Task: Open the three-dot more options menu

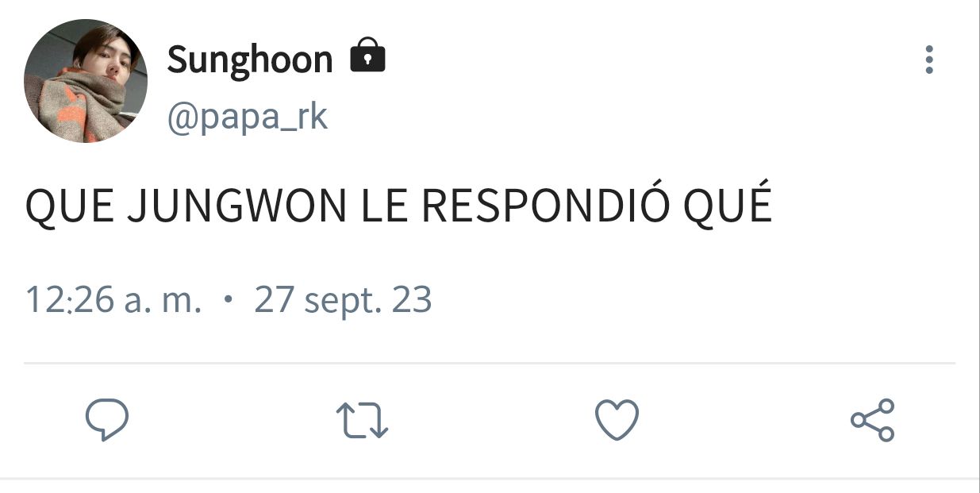Action: [928, 60]
